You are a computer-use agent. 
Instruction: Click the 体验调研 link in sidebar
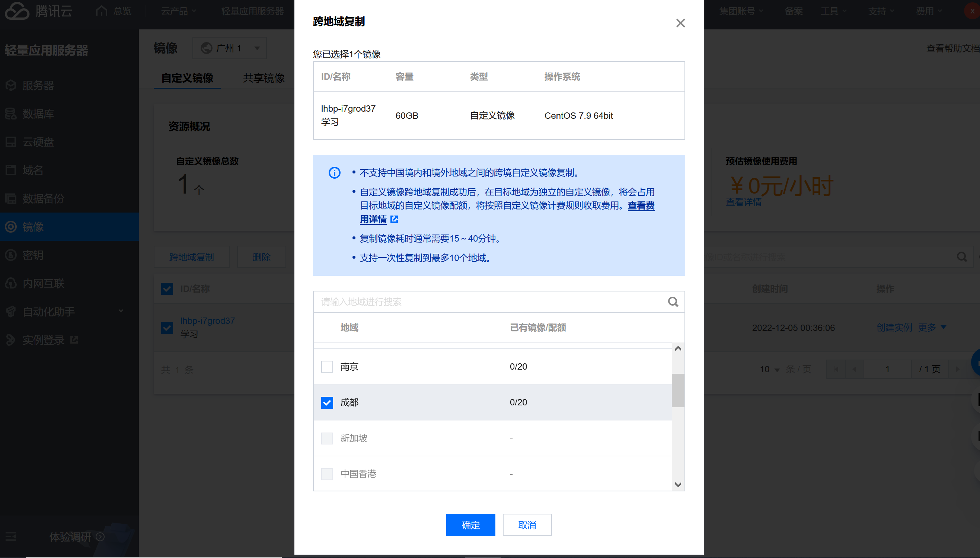pyautogui.click(x=70, y=536)
